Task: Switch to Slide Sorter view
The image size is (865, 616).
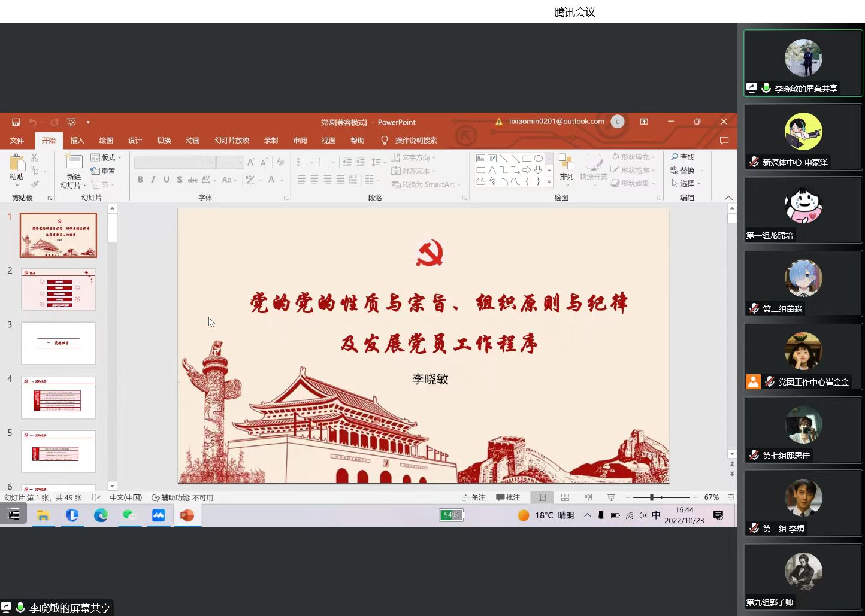Action: (565, 497)
